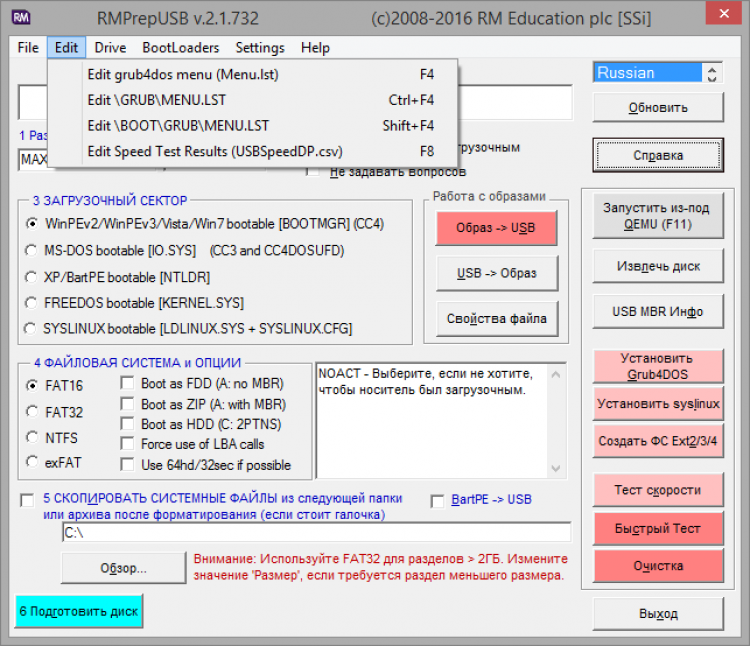The image size is (750, 646).
Task: Enable Force use of LBA calls
Action: click(127, 444)
